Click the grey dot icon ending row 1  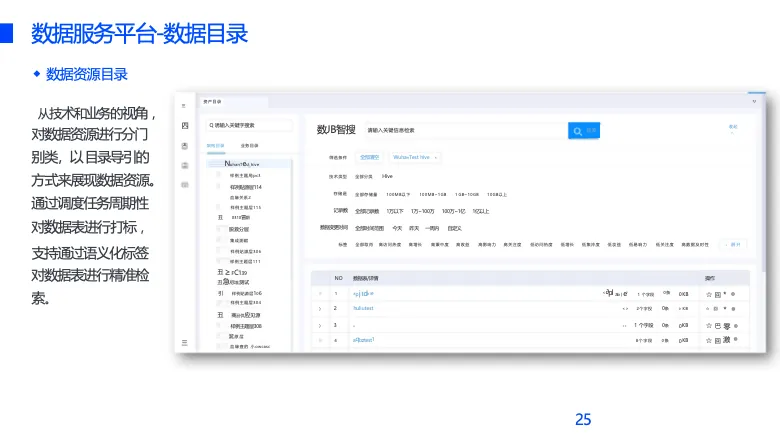click(x=733, y=294)
